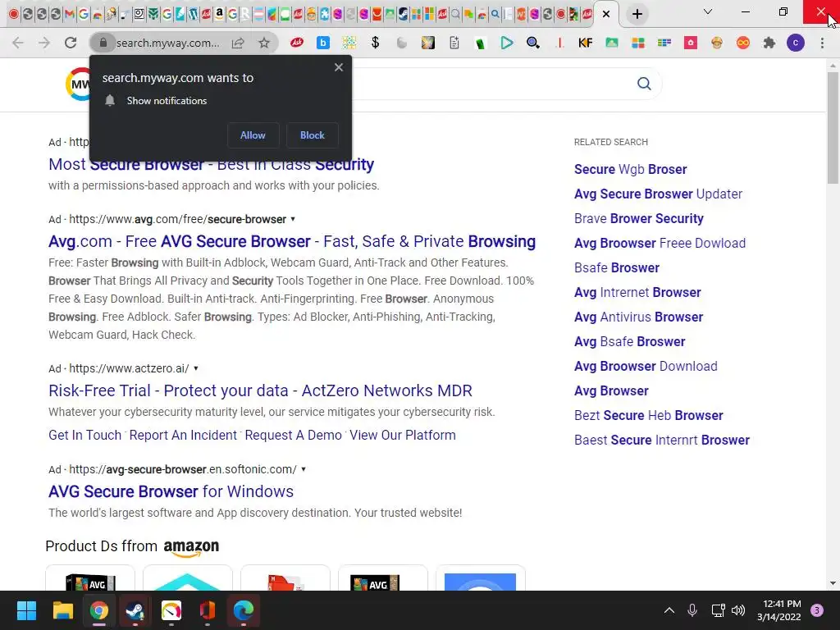840x630 pixels.
Task: Open Microsoft Edge from the taskbar
Action: (244, 610)
